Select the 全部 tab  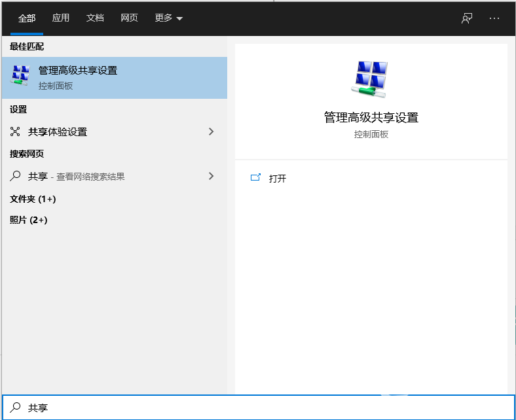click(27, 18)
